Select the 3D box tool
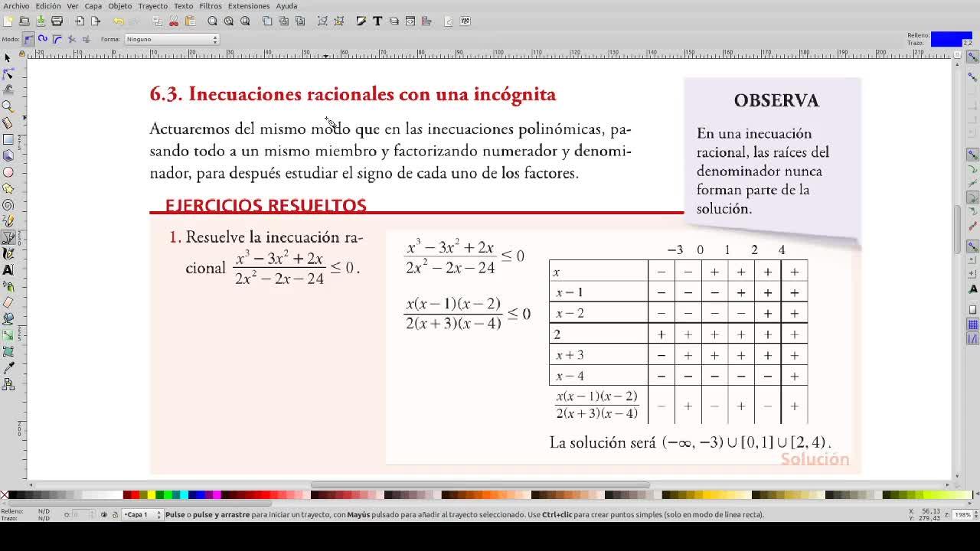980x551 pixels. pos(8,155)
